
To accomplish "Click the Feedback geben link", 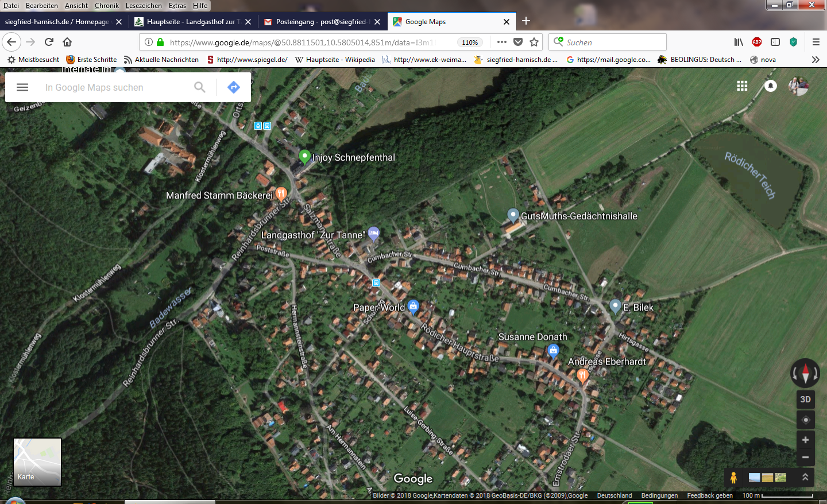I will point(710,495).
